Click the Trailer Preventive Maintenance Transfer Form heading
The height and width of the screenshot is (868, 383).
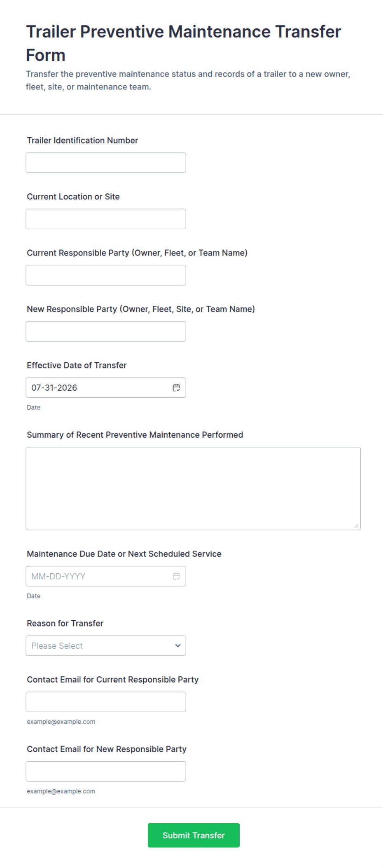[183, 43]
